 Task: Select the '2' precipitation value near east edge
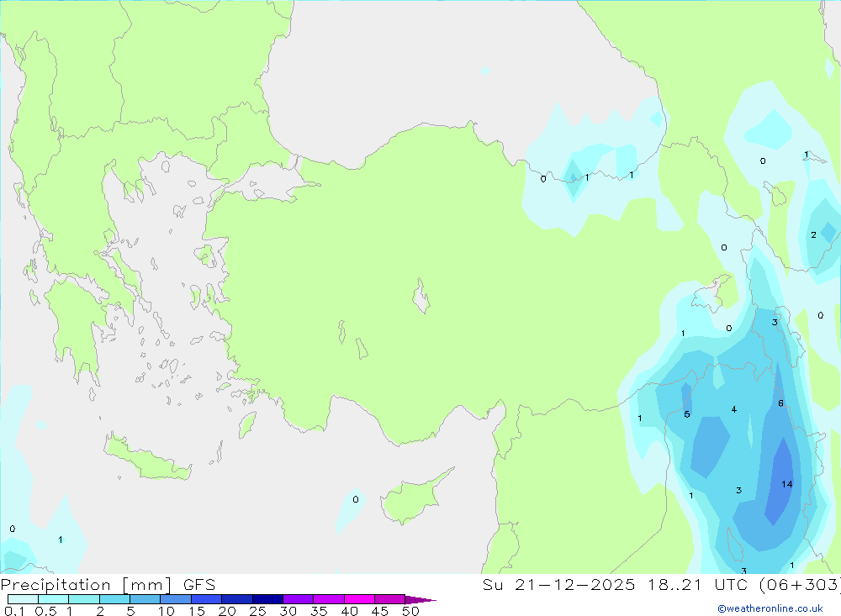(x=813, y=234)
